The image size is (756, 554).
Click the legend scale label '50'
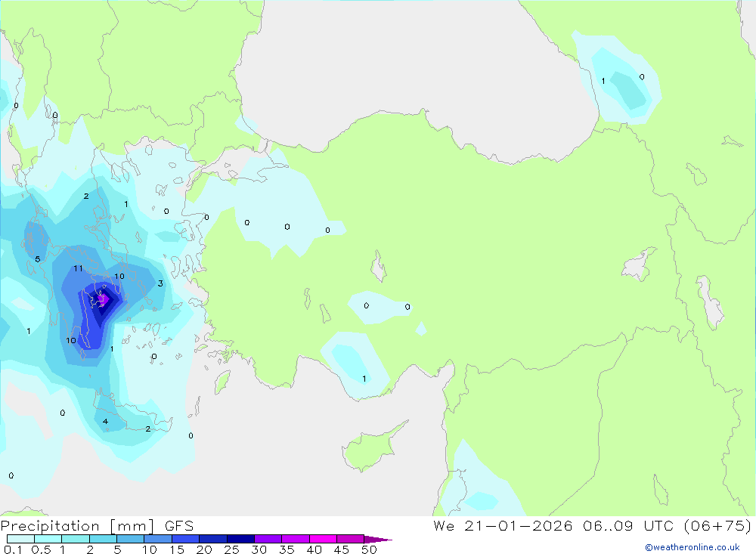[369, 549]
